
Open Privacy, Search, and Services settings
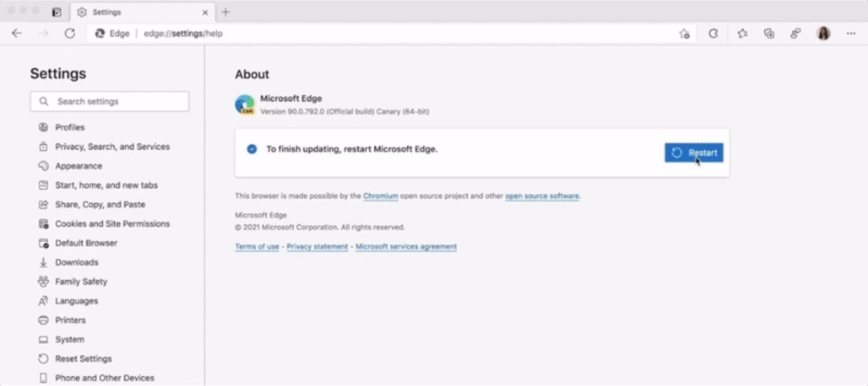point(112,146)
